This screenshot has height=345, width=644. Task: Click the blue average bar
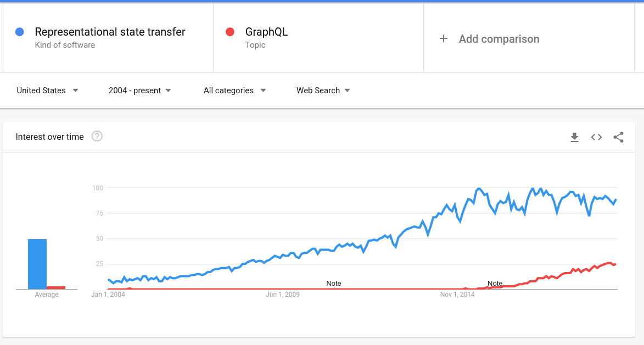(x=37, y=264)
